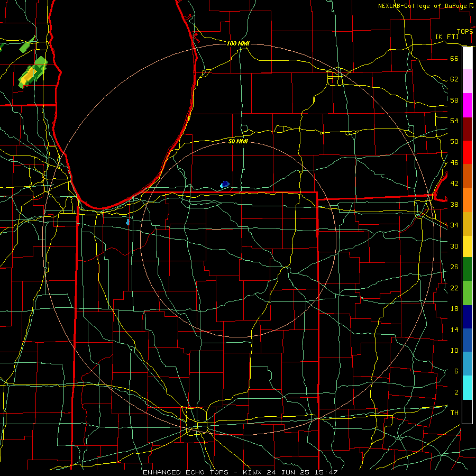Click the legend value '58'
Screen dimensions: 476x476
(x=454, y=100)
